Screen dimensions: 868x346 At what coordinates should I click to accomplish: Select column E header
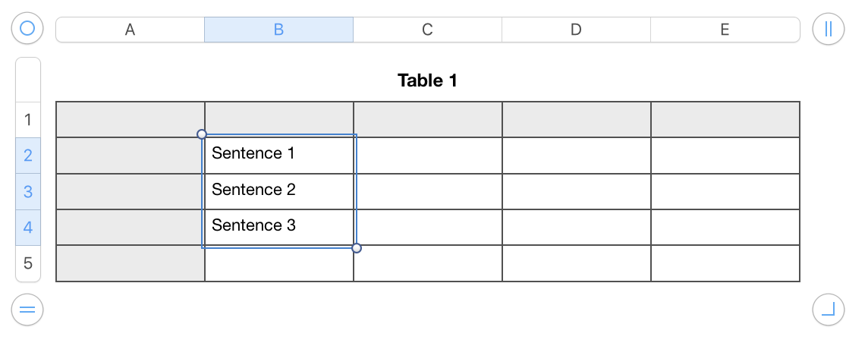pyautogui.click(x=725, y=30)
